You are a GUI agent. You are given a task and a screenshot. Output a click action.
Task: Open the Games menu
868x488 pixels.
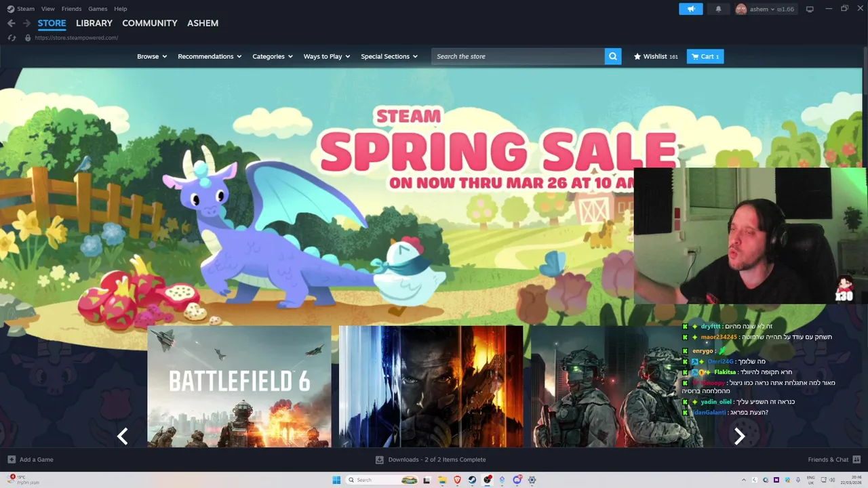tap(98, 9)
